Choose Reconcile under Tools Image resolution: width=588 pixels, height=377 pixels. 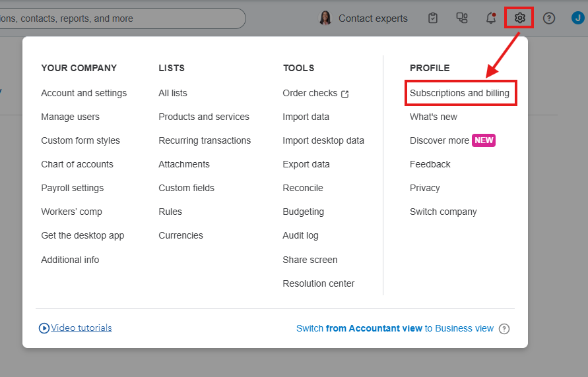[x=303, y=188]
